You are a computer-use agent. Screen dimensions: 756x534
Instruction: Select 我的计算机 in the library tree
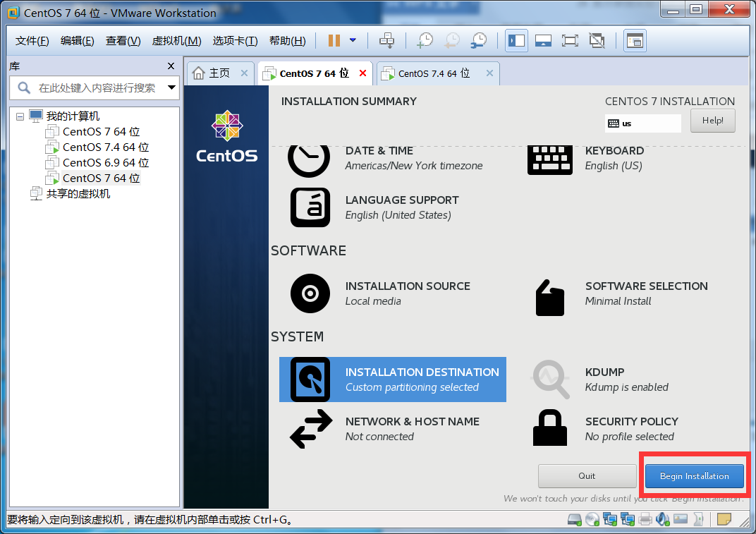point(73,116)
